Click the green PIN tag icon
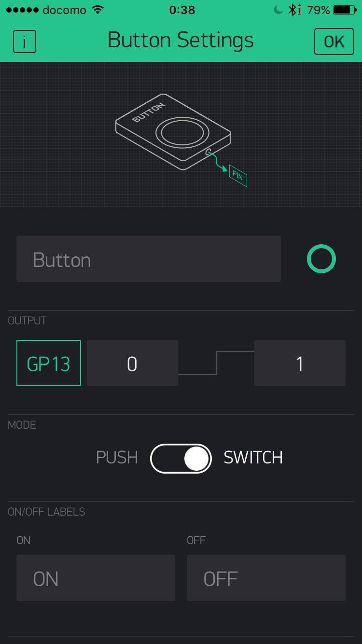 tap(238, 176)
